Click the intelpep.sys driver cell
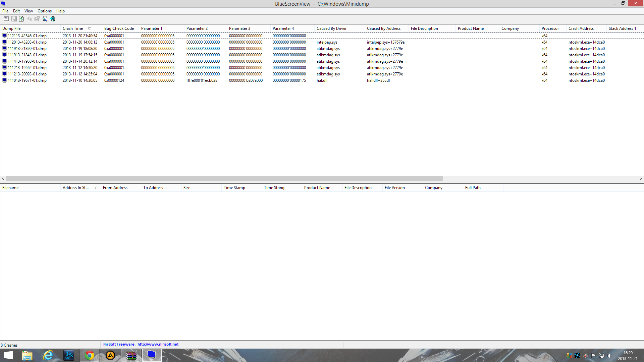Screen dimensions: 644x362 327,42
